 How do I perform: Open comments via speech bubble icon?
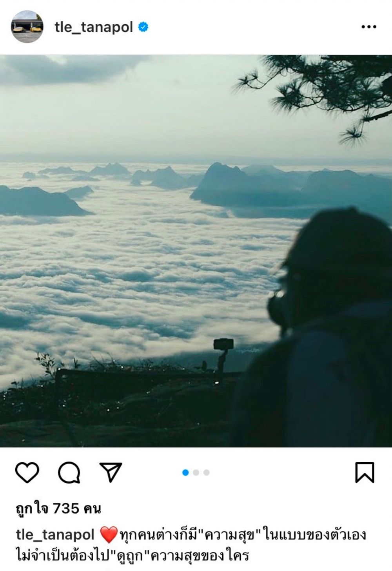pyautogui.click(x=69, y=472)
